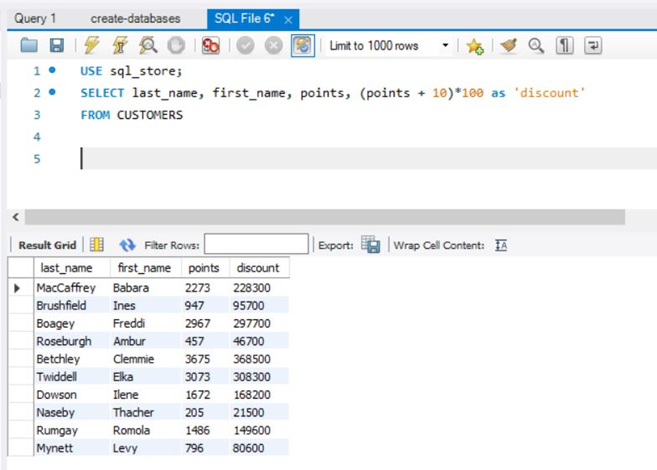Click the cell containing 'Mynett'

coord(72,448)
